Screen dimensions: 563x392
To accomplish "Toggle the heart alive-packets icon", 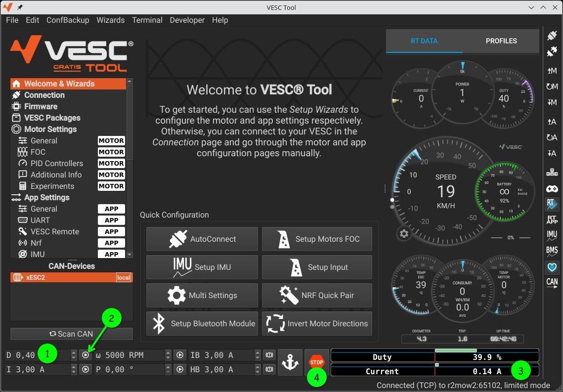I will coord(552,267).
